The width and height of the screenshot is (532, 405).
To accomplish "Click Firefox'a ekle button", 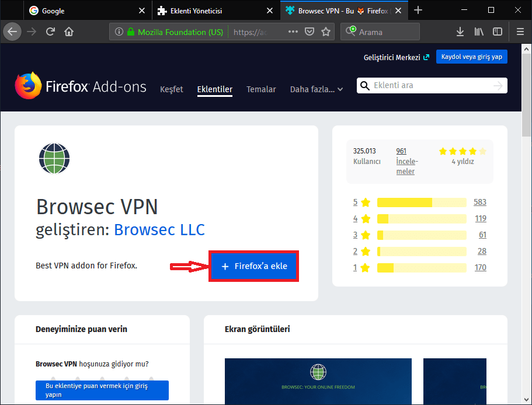I will coord(253,266).
